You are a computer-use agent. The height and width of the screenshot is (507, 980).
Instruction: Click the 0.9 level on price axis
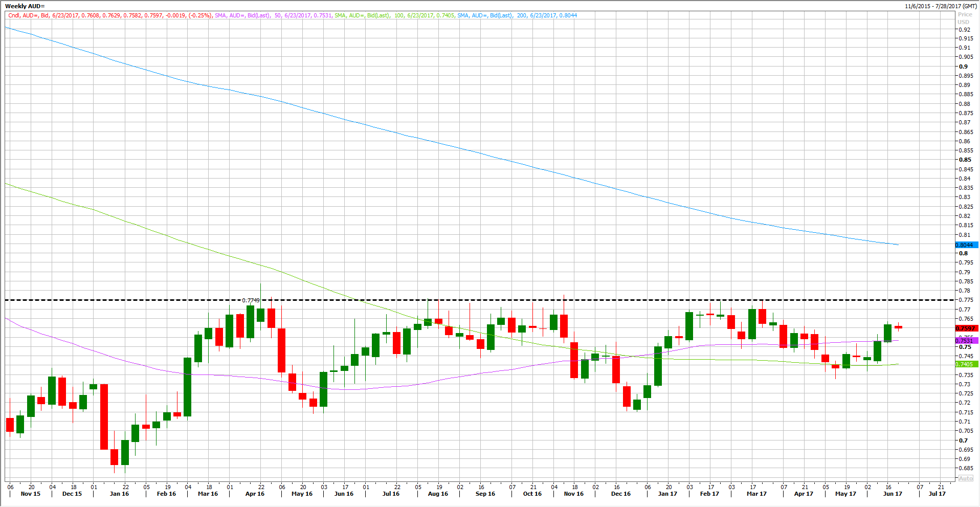(964, 67)
